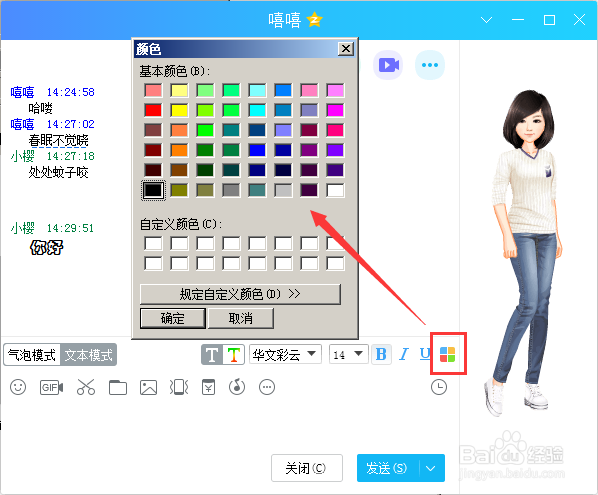598x495 pixels.
Task: Toggle italic text formatting
Action: tap(403, 354)
